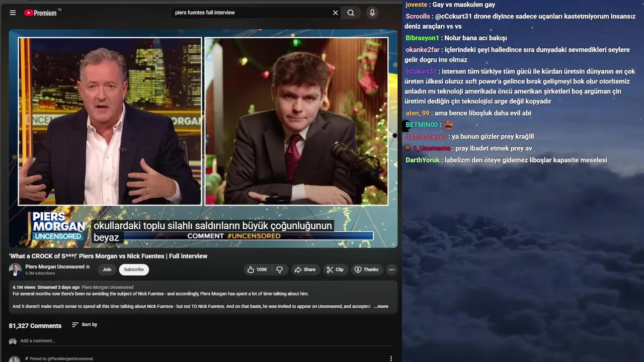The height and width of the screenshot is (362, 644).
Task: Click chat username okanke2far
Action: pyautogui.click(x=423, y=50)
